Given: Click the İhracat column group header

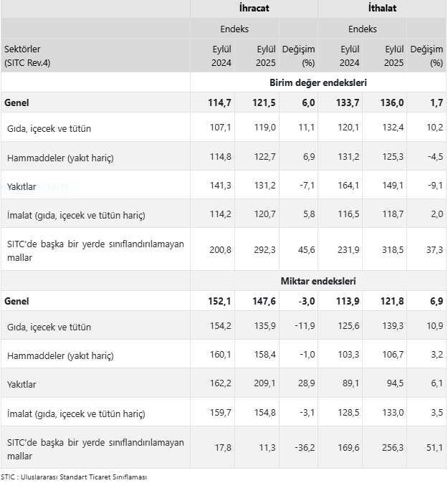Looking at the screenshot, I should pyautogui.click(x=254, y=9).
